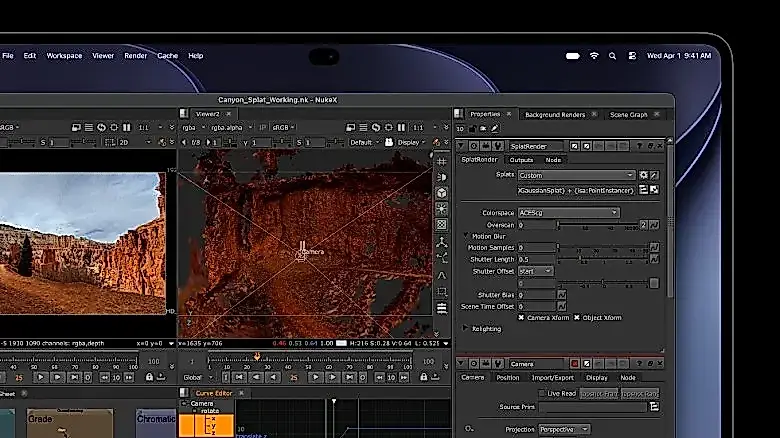Expand the Relighting section
780x438 pixels.
tap(465, 328)
